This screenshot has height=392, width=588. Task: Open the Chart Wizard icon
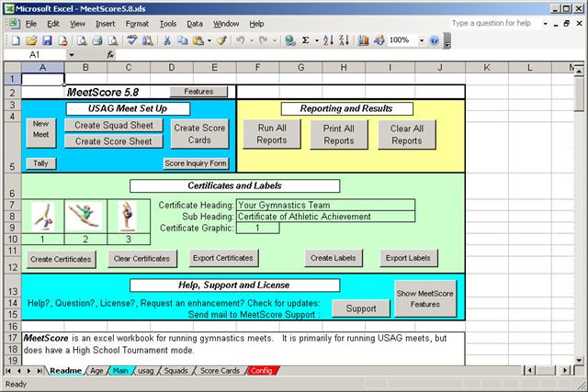[363, 40]
